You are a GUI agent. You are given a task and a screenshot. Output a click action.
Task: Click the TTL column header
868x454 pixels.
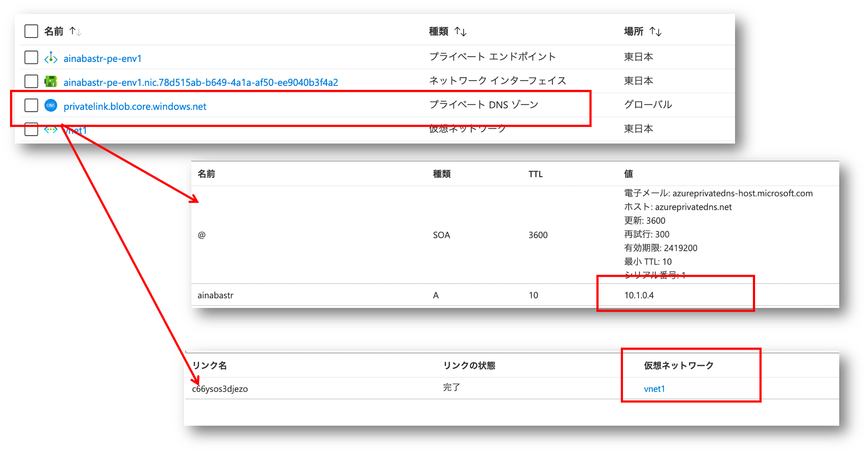point(535,174)
